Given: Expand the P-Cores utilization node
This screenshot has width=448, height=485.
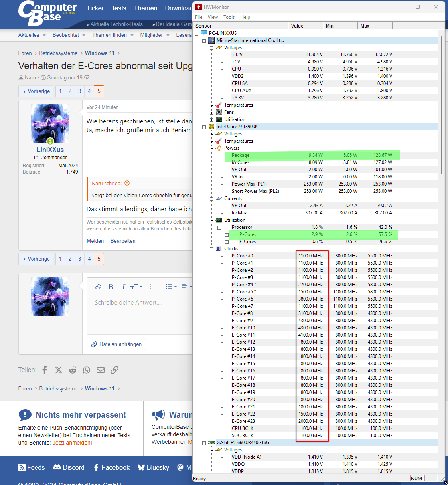Looking at the screenshot, I should (227, 235).
